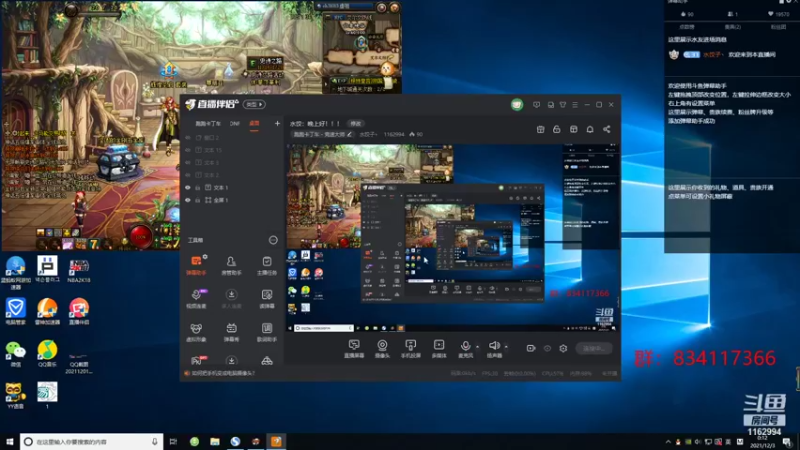This screenshot has width=800, height=450.
Task: Hide the 文本 1 source
Action: pos(188,188)
